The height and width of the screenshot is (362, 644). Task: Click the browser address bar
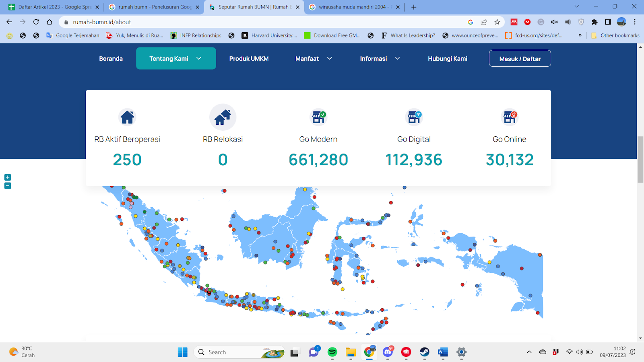[266, 22]
